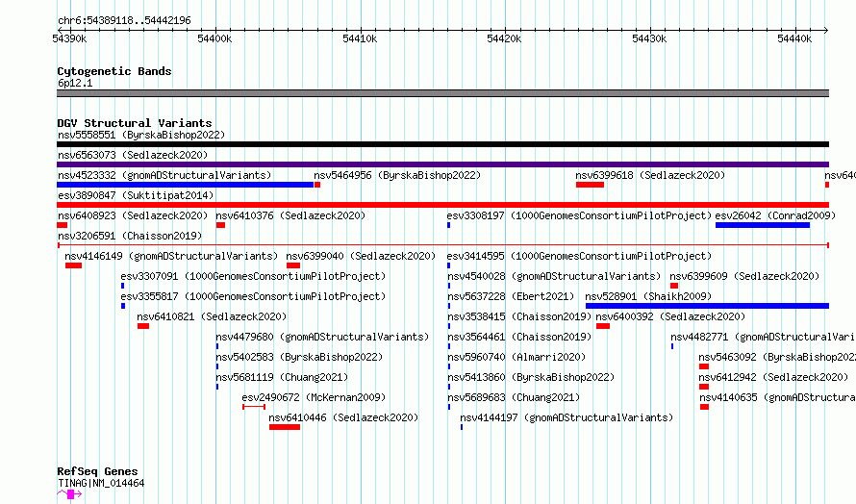This screenshot has width=856, height=504.
Task: Click the esv3890847 red variant bar
Action: tap(442, 205)
